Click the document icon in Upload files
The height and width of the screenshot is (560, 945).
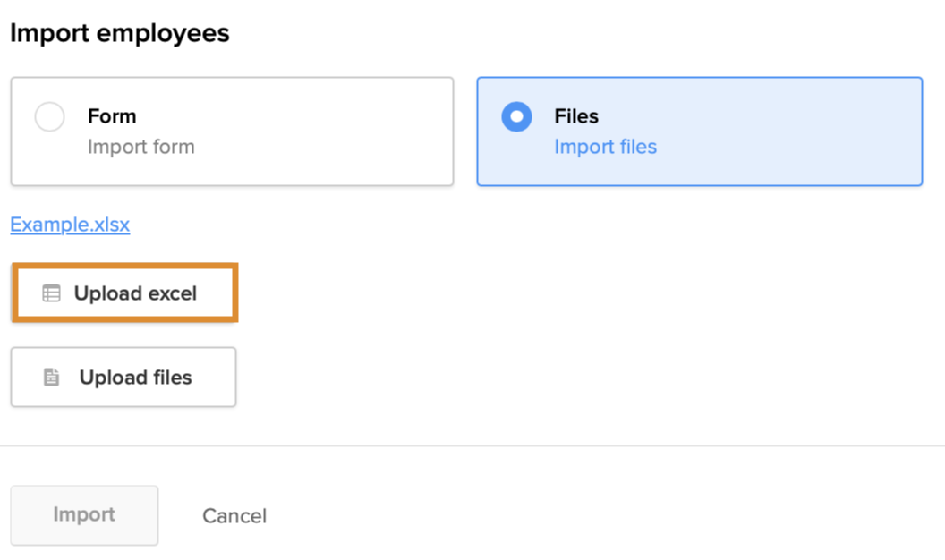52,378
